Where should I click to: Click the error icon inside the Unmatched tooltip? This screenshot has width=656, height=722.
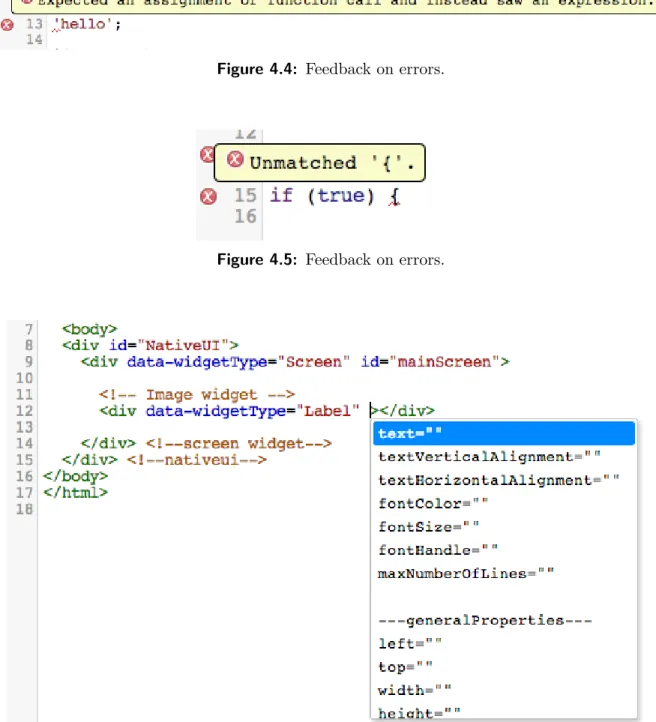pyautogui.click(x=235, y=159)
